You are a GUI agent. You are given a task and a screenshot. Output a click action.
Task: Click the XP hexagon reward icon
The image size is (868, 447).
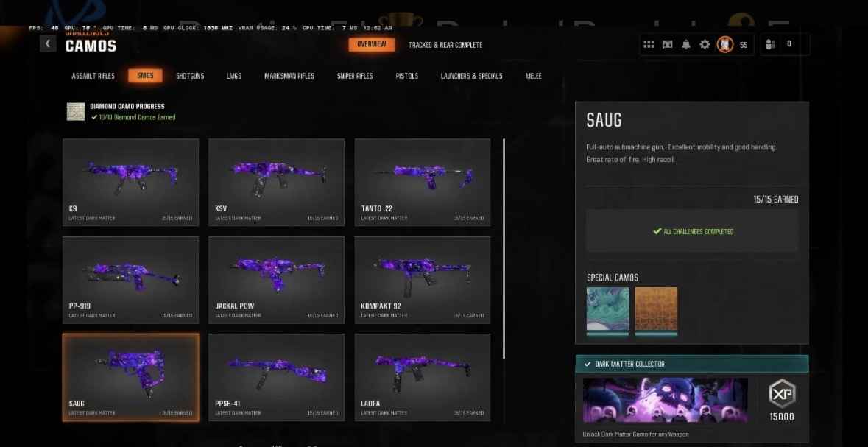(781, 395)
